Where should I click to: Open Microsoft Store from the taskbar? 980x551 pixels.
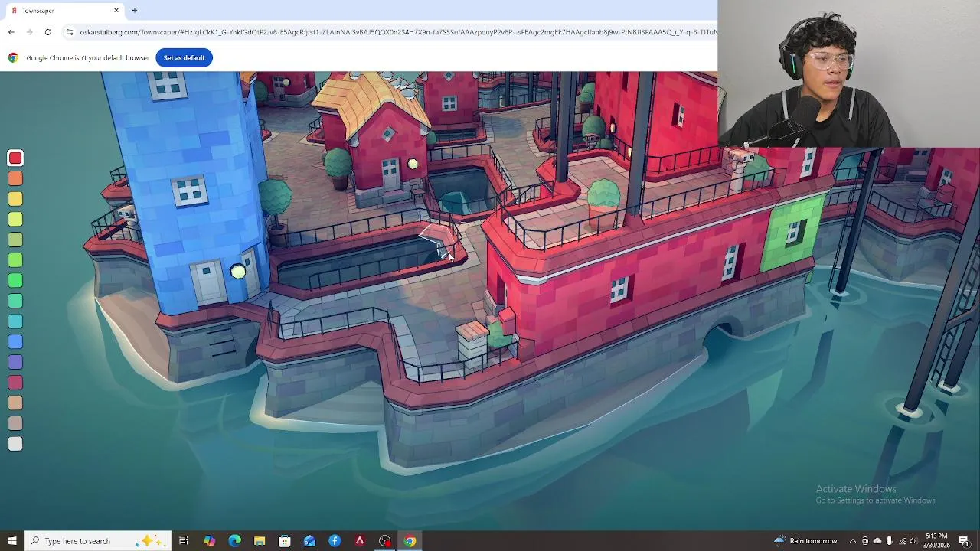[x=285, y=541]
